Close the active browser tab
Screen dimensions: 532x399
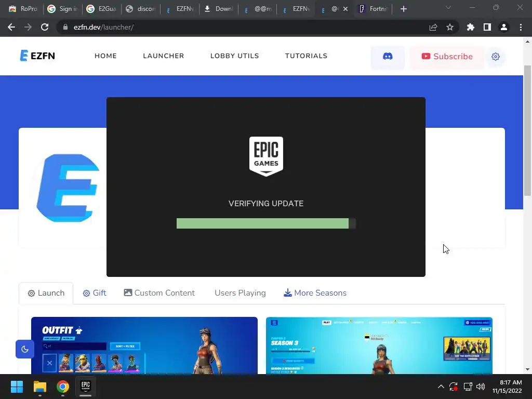tap(345, 9)
